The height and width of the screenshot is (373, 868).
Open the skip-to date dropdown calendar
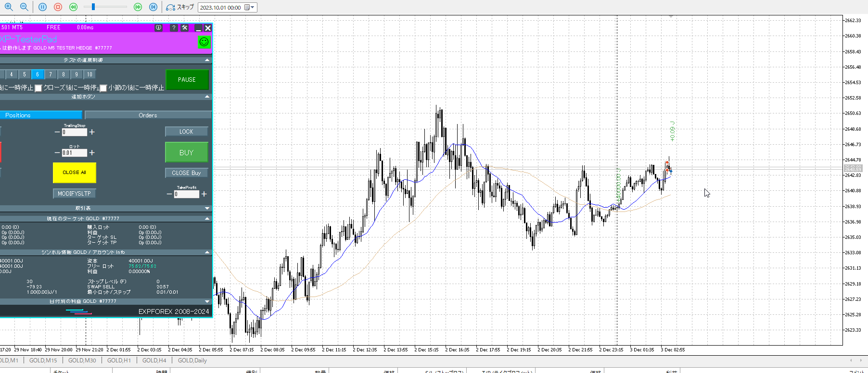coord(249,8)
